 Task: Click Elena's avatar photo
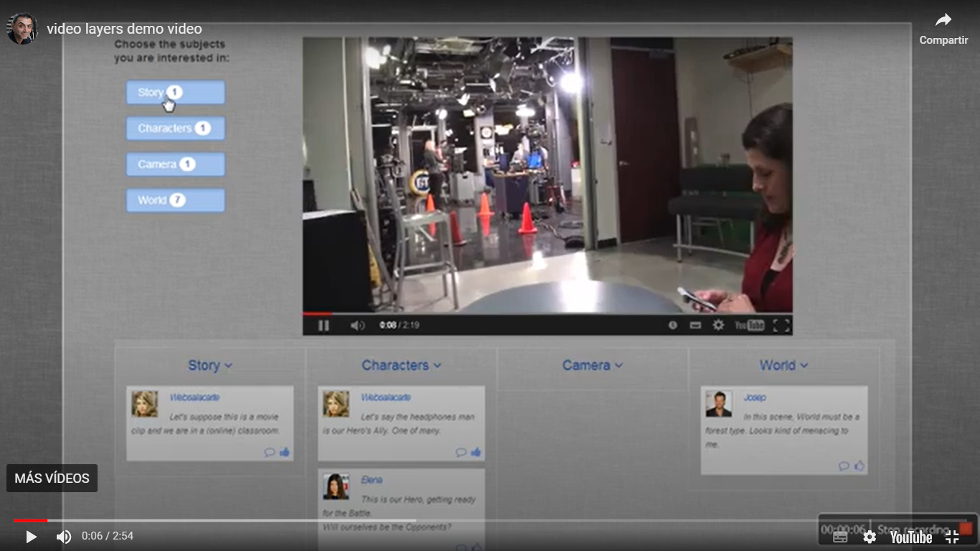pyautogui.click(x=336, y=486)
